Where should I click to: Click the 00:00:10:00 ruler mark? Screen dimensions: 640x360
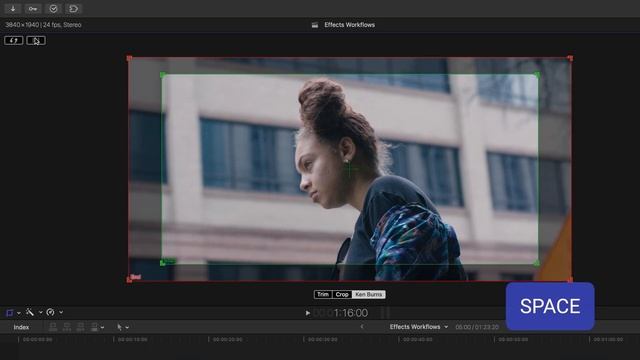pyautogui.click(x=132, y=339)
